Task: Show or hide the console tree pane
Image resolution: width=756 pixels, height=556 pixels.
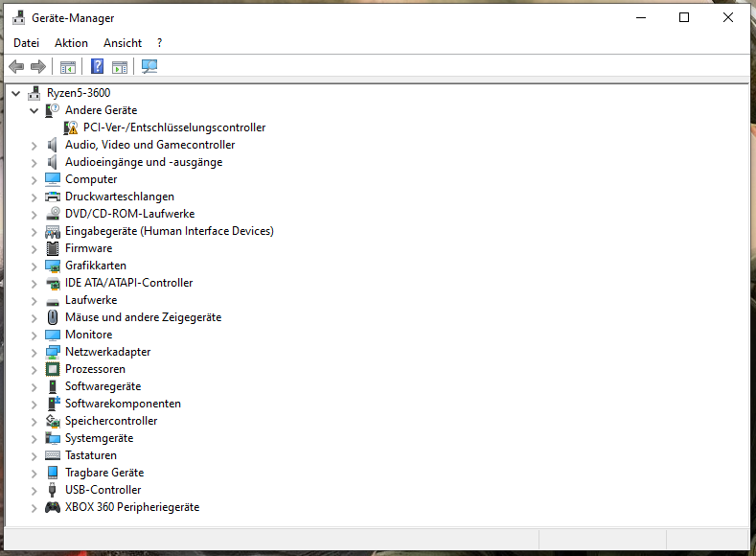Action: pos(68,66)
